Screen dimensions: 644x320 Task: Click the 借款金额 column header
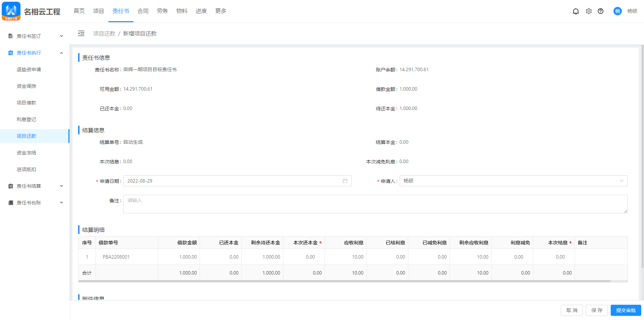pos(179,243)
